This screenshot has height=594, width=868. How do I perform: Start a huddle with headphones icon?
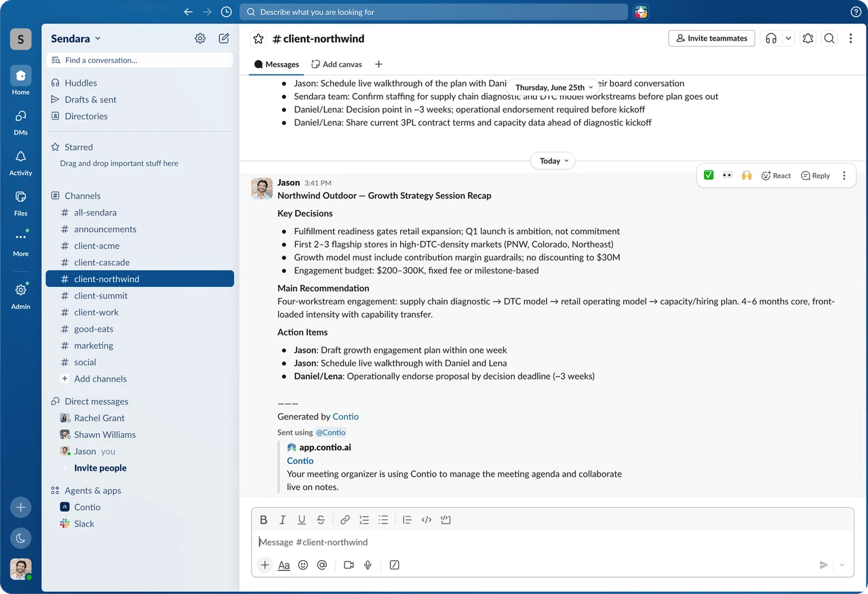click(x=771, y=39)
